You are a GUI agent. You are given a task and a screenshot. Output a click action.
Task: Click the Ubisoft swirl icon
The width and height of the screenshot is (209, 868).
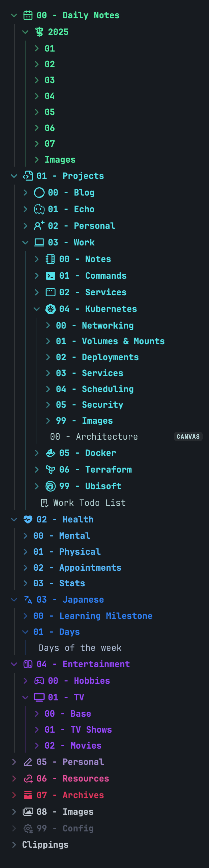coord(51,486)
